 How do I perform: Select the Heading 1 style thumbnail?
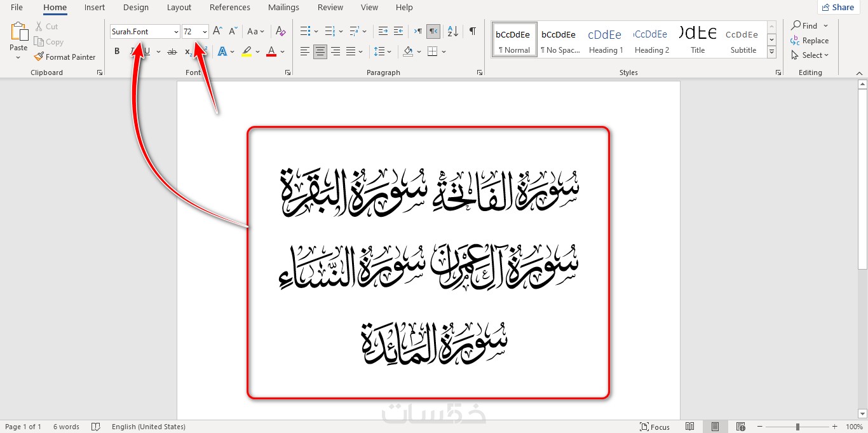606,40
